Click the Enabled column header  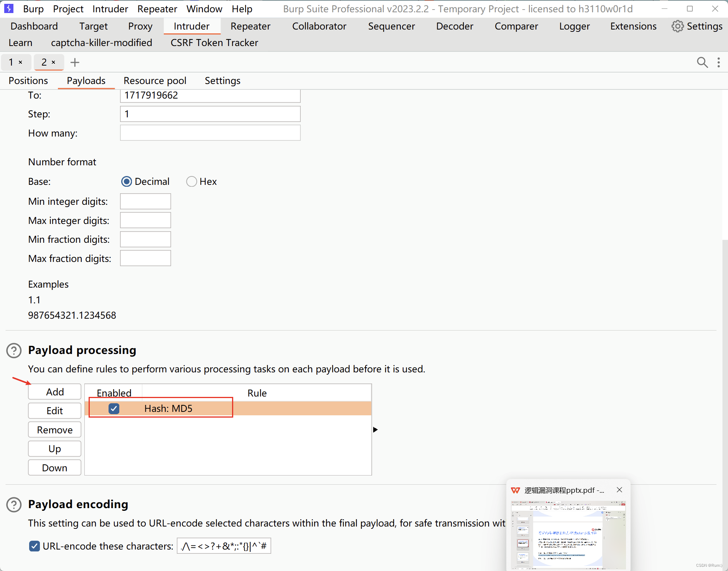(x=114, y=393)
